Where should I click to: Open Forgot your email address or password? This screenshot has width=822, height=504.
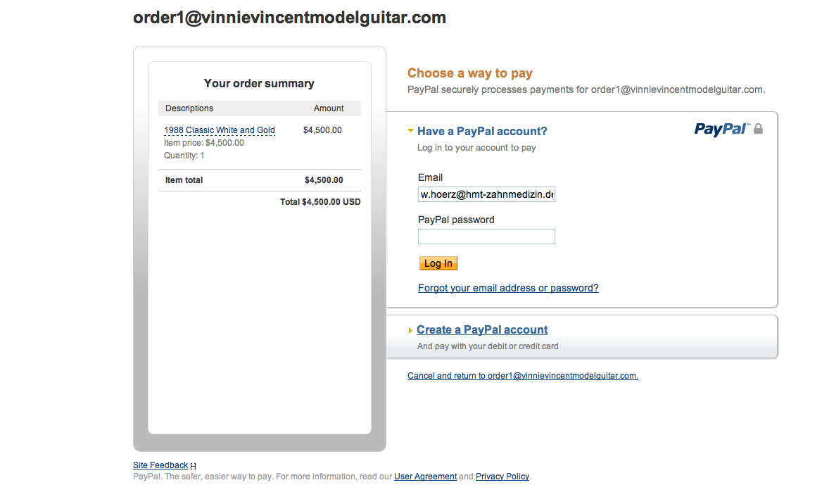[x=508, y=288]
